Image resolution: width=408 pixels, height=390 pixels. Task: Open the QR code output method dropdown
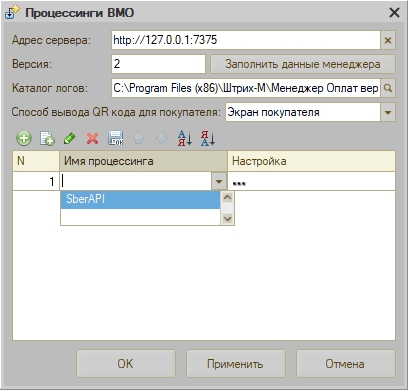tap(388, 112)
